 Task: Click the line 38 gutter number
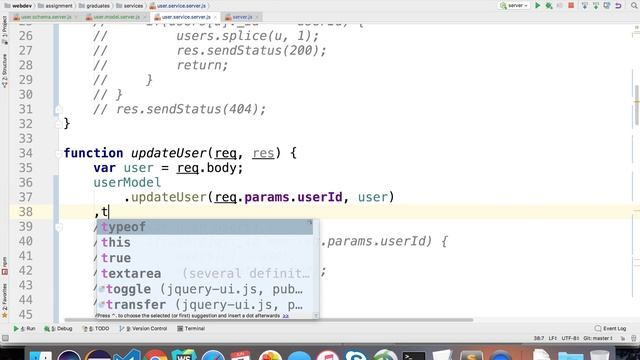click(x=25, y=212)
